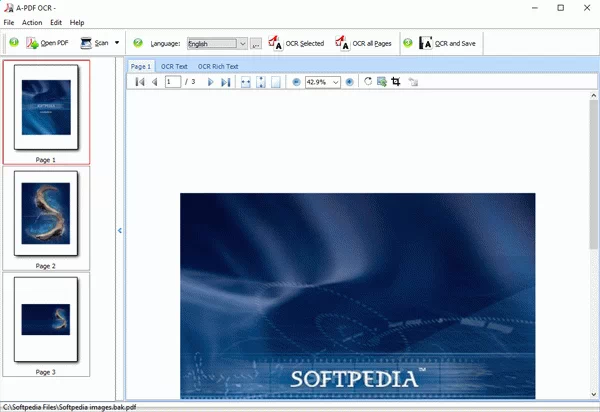Click the grayed icon right of crop
600x412 pixels.
(413, 82)
